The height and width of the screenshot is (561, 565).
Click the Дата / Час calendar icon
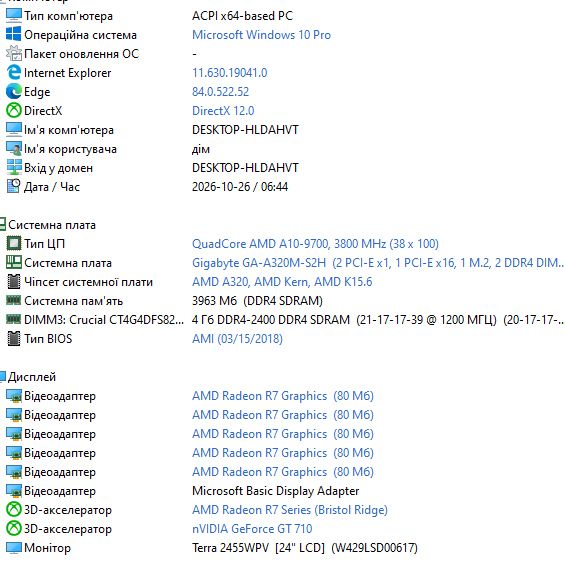coord(14,186)
